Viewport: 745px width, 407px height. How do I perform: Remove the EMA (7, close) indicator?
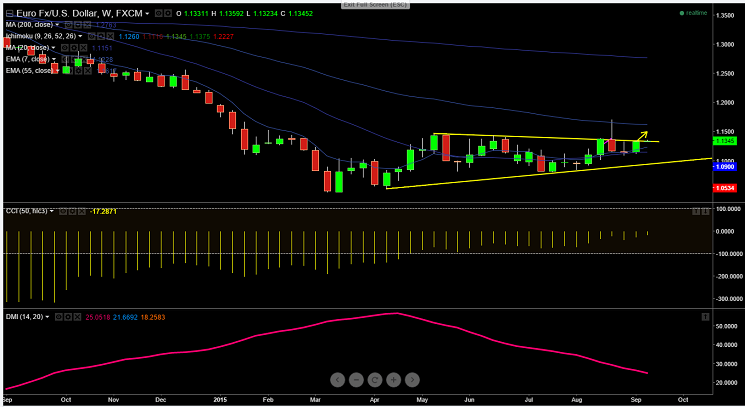pos(83,59)
